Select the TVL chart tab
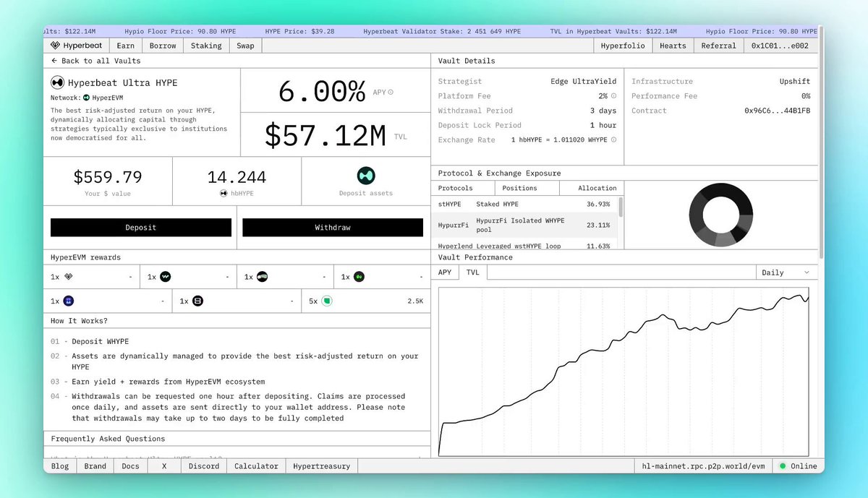 (472, 272)
